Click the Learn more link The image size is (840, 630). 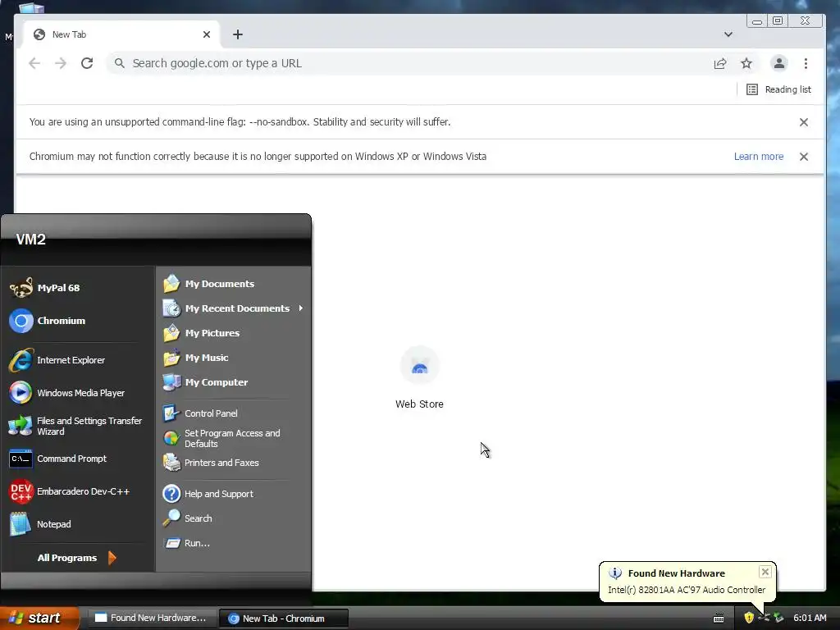click(759, 157)
